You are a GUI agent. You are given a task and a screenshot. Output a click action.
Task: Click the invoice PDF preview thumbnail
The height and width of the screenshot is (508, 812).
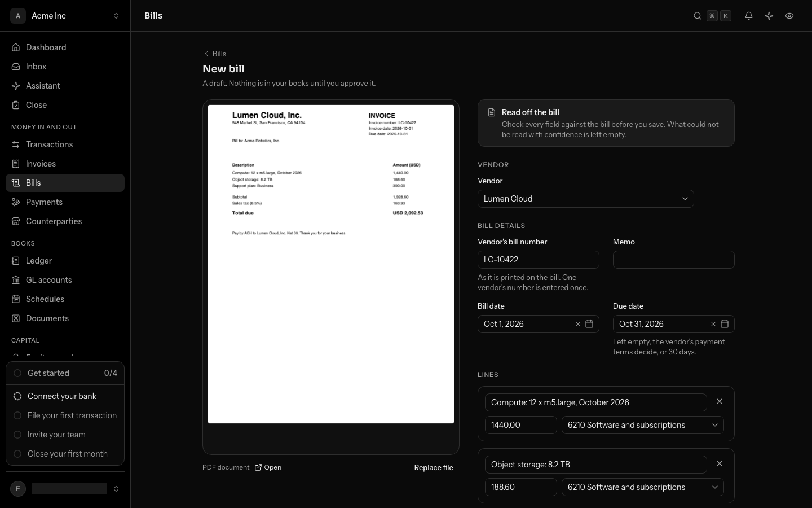[331, 264]
